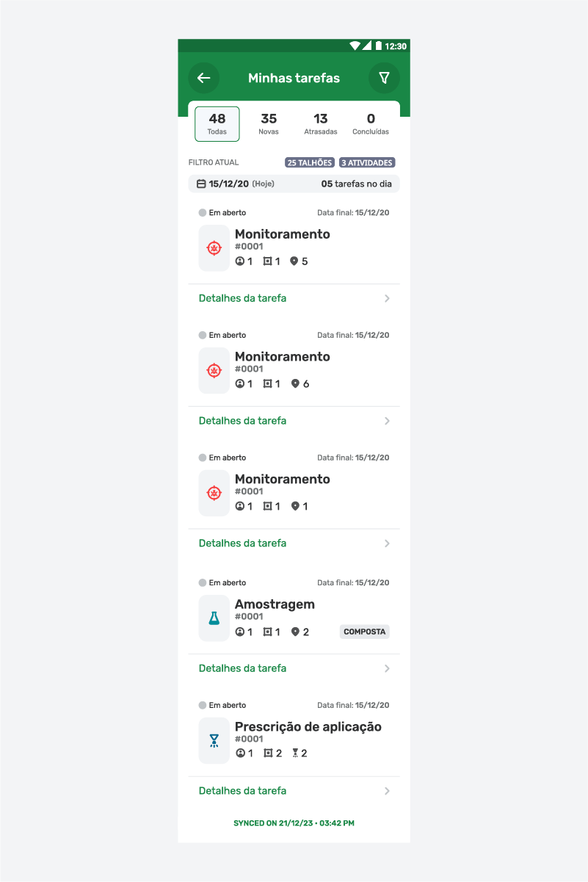
Task: Tap the Prescrição de aplicação sprayer icon
Action: [x=214, y=741]
